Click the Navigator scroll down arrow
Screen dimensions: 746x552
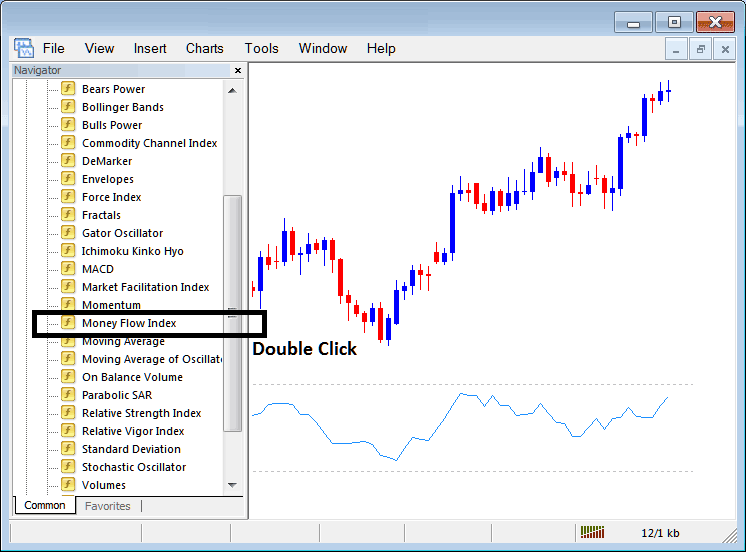coord(232,485)
